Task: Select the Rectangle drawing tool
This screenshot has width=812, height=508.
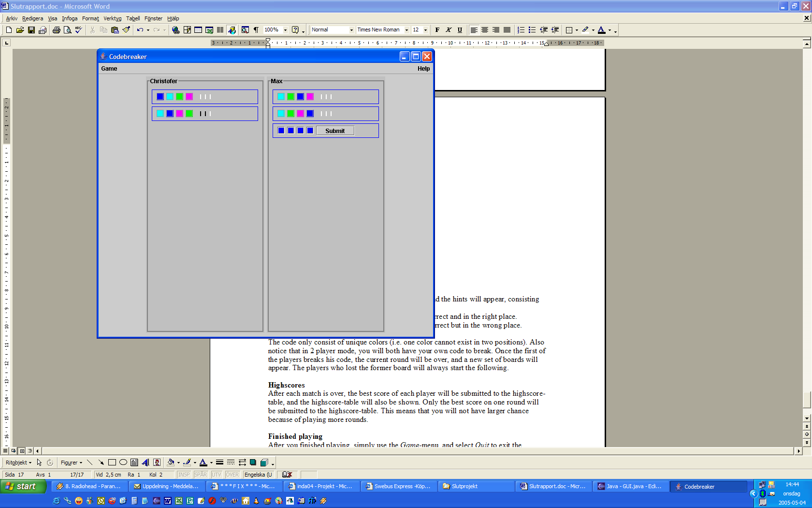Action: click(x=112, y=463)
